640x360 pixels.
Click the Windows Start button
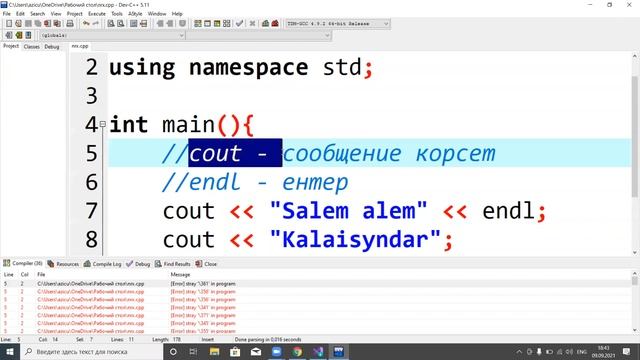pyautogui.click(x=10, y=351)
